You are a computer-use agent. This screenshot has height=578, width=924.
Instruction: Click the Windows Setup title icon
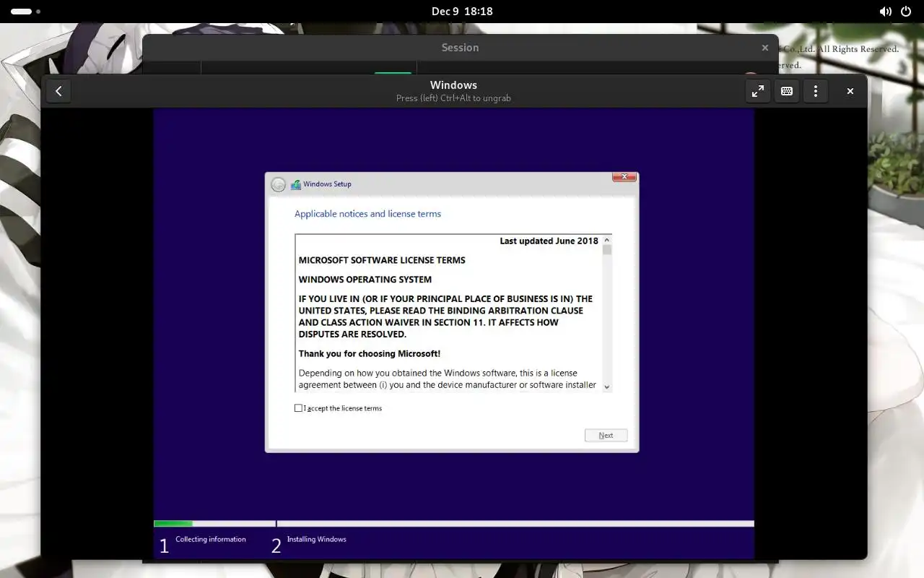tap(296, 184)
